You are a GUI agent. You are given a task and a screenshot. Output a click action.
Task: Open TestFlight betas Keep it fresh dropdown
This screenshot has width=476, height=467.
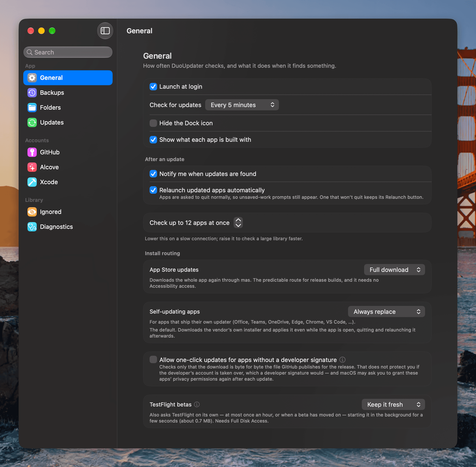pyautogui.click(x=393, y=404)
